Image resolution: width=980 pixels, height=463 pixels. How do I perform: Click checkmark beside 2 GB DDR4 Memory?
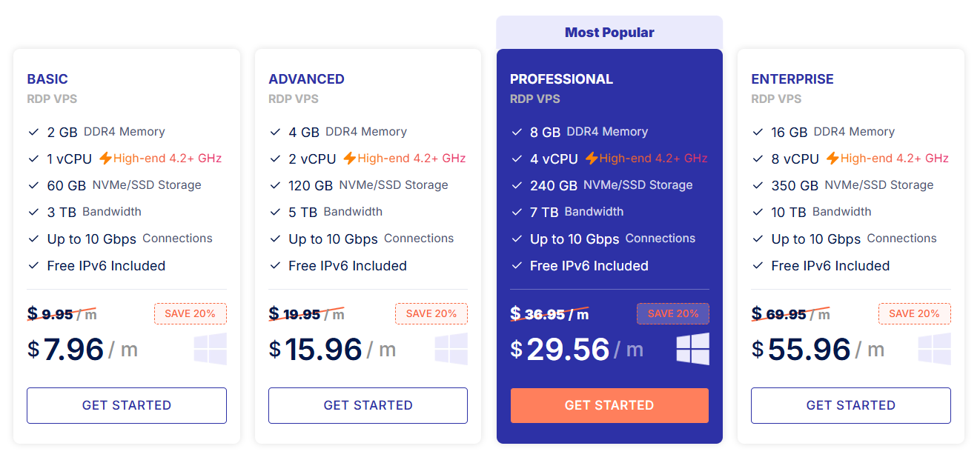(x=33, y=132)
